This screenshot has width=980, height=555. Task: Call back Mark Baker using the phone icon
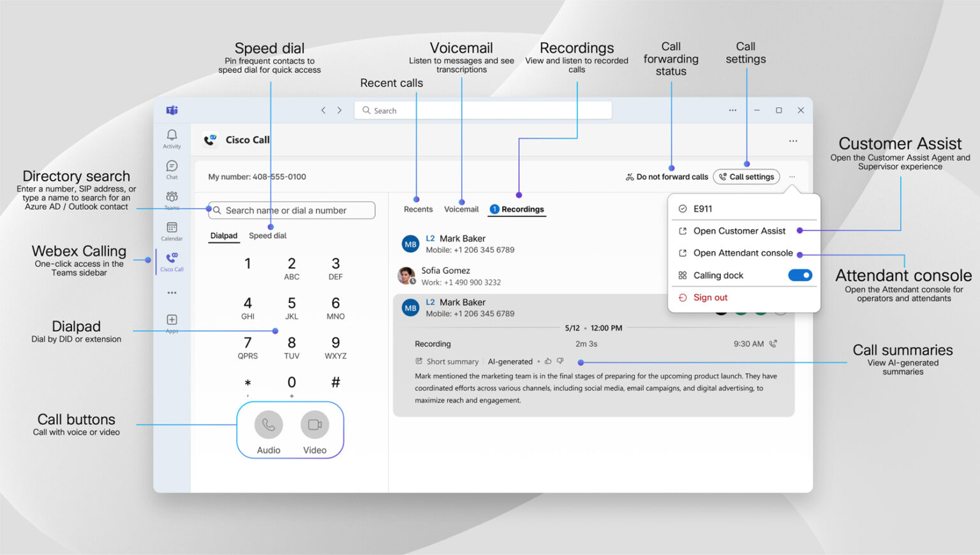(x=773, y=343)
